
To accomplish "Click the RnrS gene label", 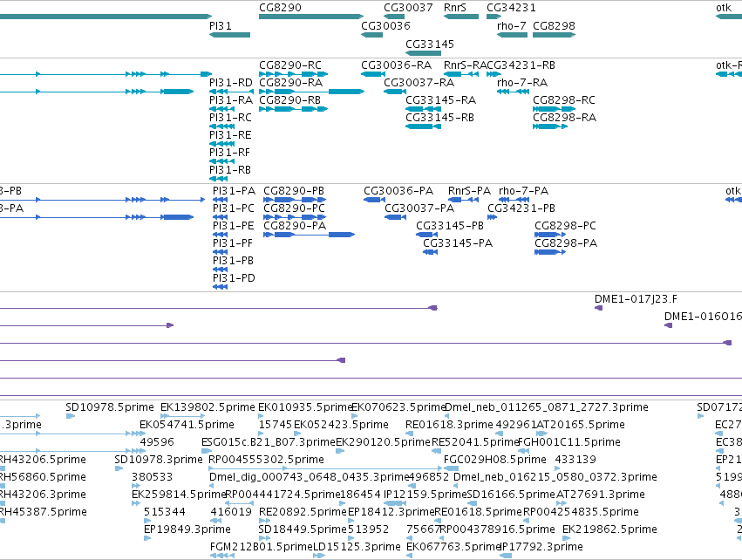I will (455, 8).
